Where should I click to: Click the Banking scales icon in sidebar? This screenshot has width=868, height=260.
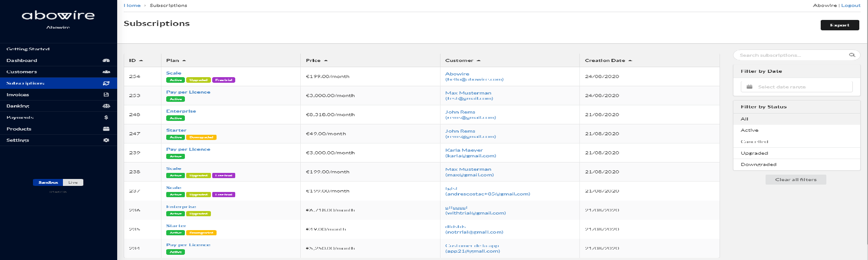pos(106,106)
